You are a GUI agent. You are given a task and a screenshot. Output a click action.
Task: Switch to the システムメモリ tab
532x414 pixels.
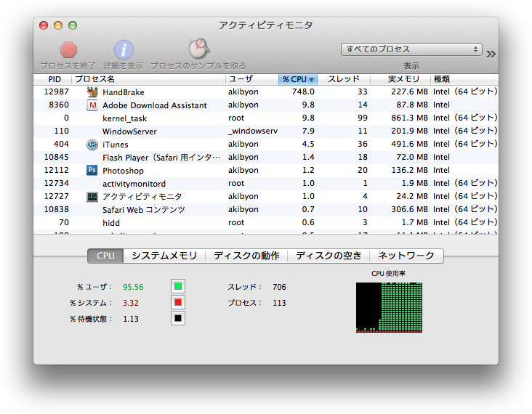pyautogui.click(x=164, y=256)
